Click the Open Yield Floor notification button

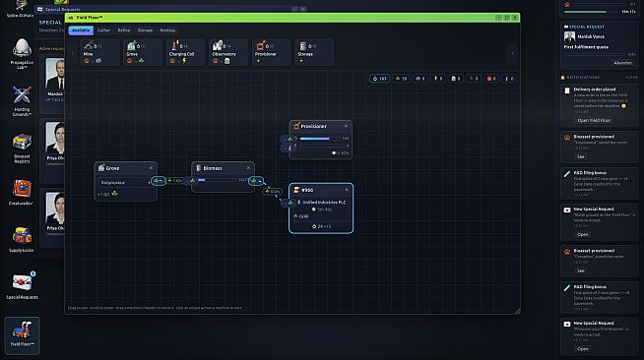click(594, 121)
